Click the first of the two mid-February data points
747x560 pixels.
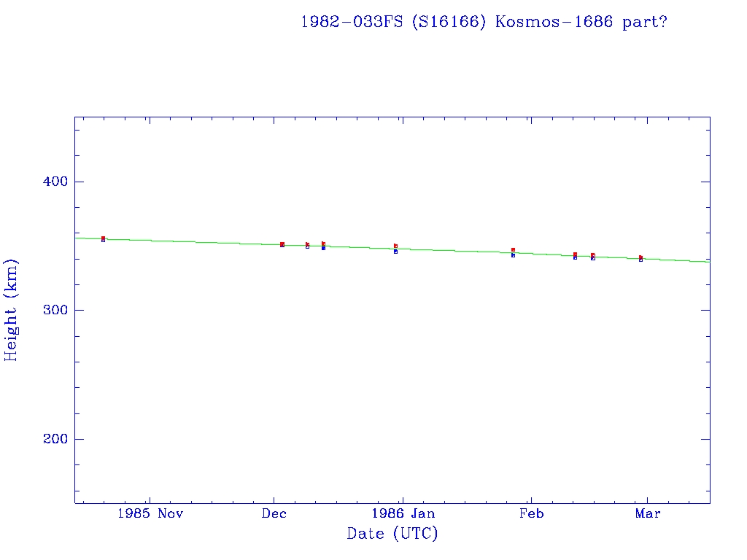pyautogui.click(x=575, y=255)
